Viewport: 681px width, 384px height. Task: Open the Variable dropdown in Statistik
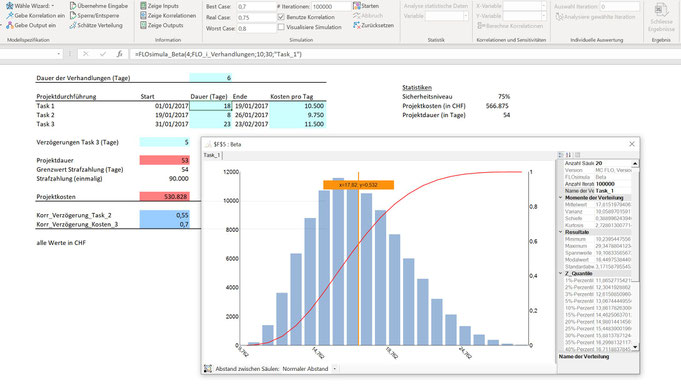coord(465,16)
